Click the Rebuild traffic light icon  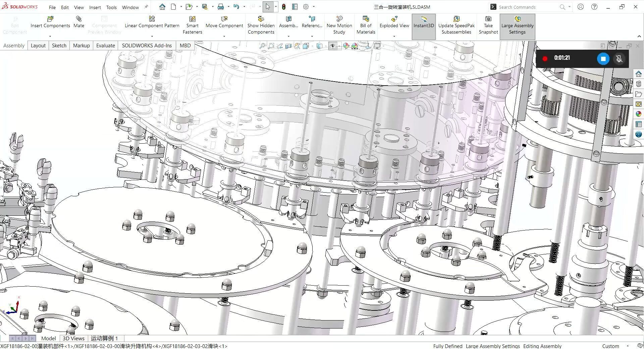(x=284, y=7)
